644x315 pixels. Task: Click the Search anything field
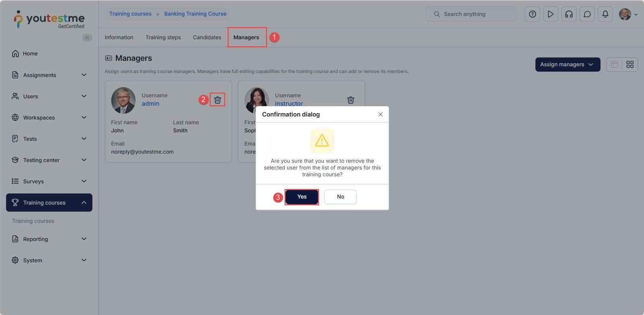pyautogui.click(x=471, y=14)
